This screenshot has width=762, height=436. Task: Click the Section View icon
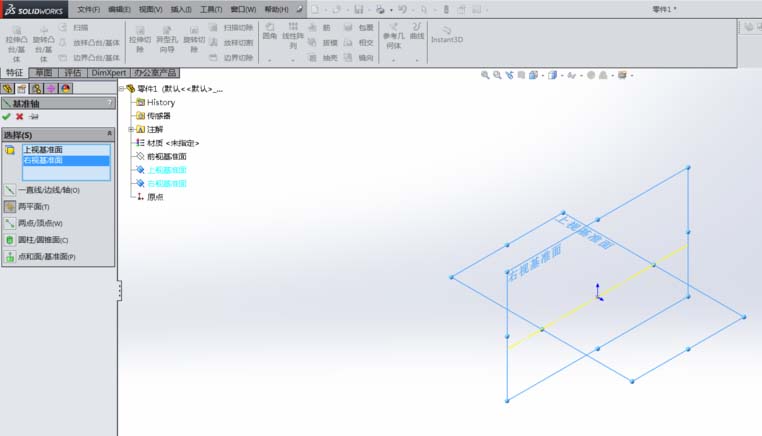tap(521, 75)
